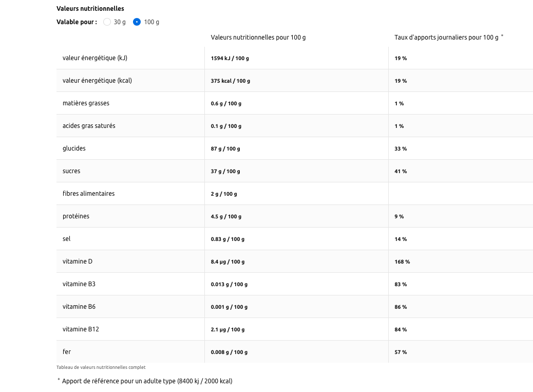The height and width of the screenshot is (392, 533).
Task: Select the 100 g radio button
Action: point(137,22)
